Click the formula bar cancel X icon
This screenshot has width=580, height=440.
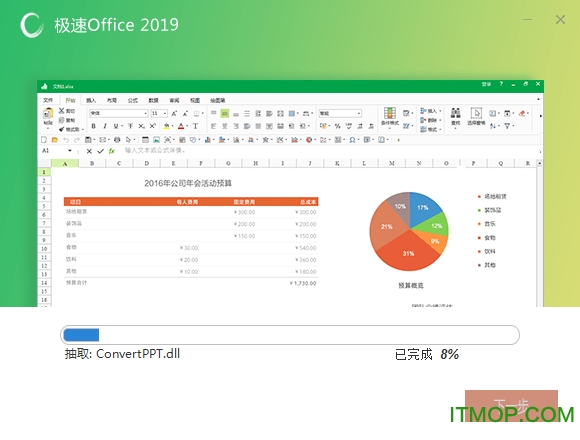pyautogui.click(x=89, y=151)
